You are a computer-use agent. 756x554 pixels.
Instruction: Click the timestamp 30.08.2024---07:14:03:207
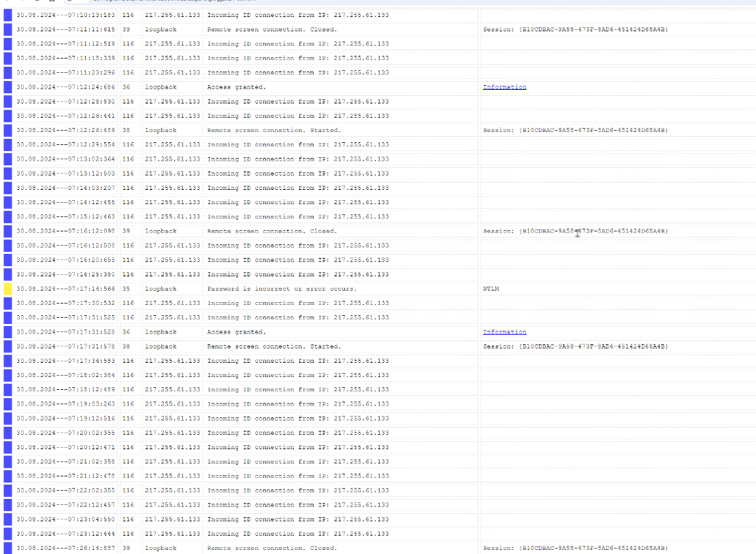(x=65, y=188)
